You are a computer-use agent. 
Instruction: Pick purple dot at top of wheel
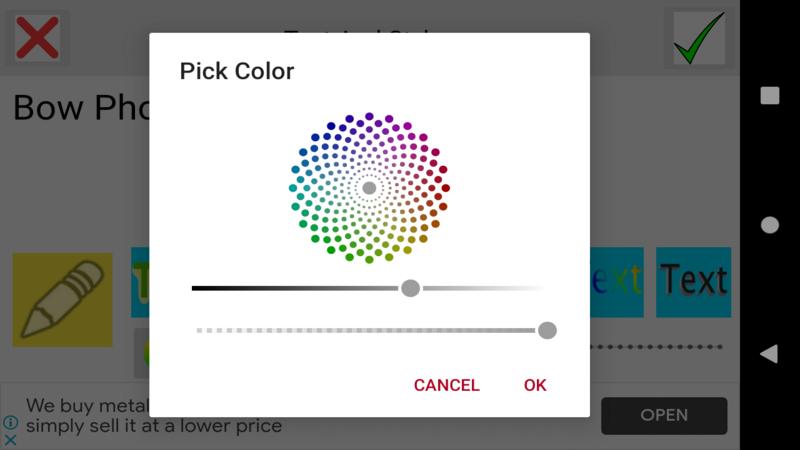click(x=369, y=117)
